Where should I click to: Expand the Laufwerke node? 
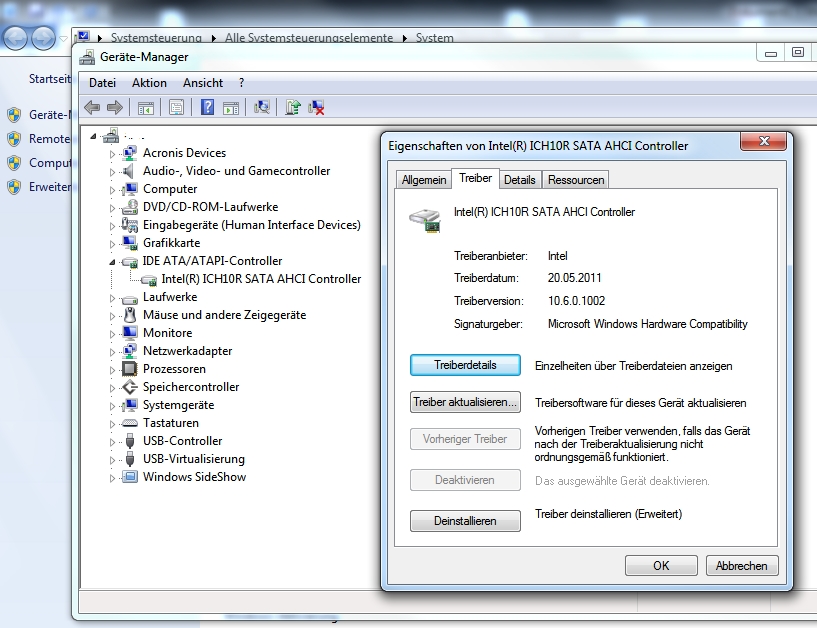pyautogui.click(x=112, y=298)
